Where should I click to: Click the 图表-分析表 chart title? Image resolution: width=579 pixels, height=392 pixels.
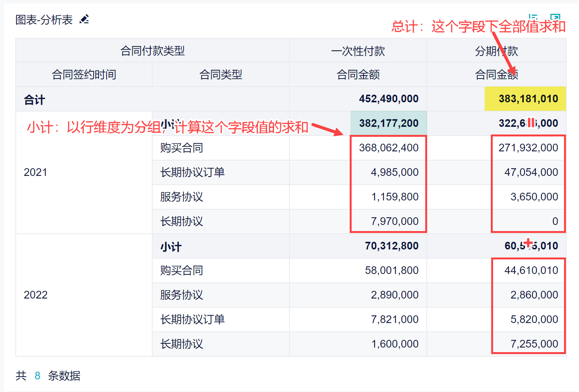[x=44, y=20]
